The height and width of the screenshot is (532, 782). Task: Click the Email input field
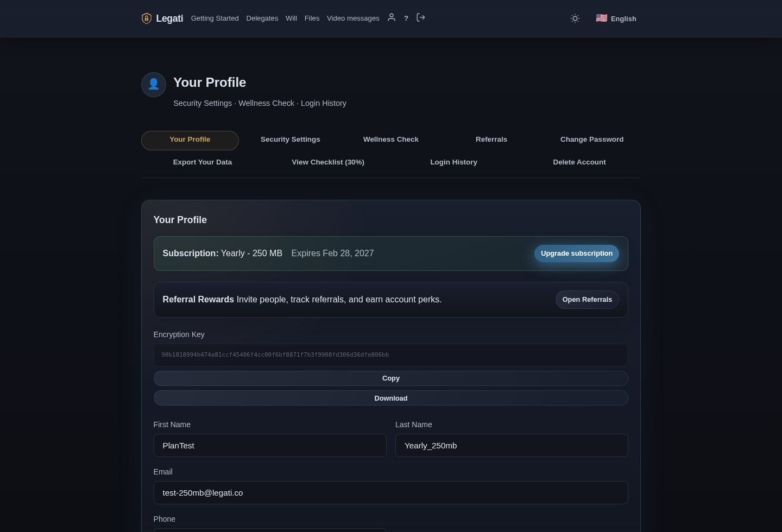391,493
